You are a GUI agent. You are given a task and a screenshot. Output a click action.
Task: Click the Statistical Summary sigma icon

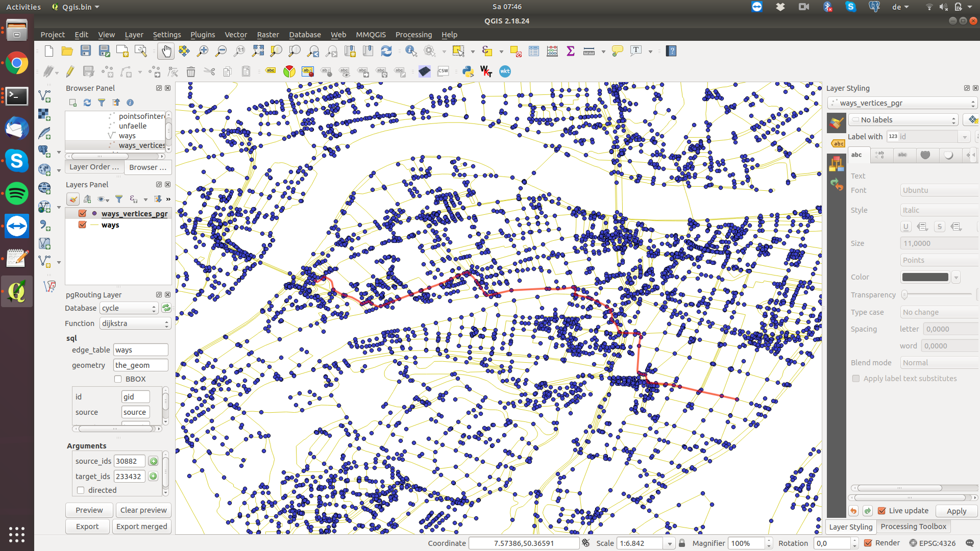571,51
